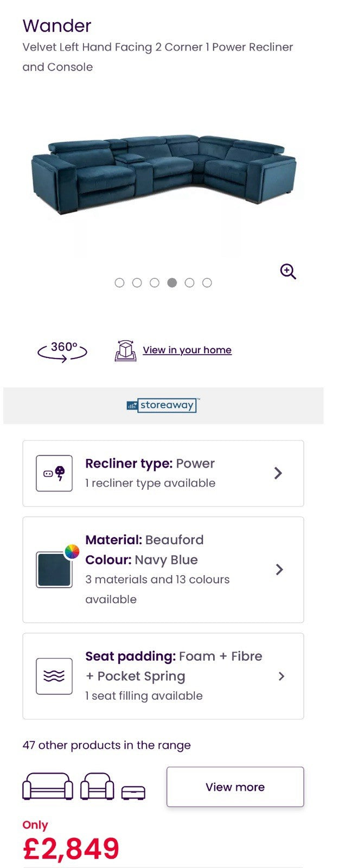This screenshot has width=339, height=868.
Task: Click the DFS Storeaway logo banner
Action: point(163,405)
